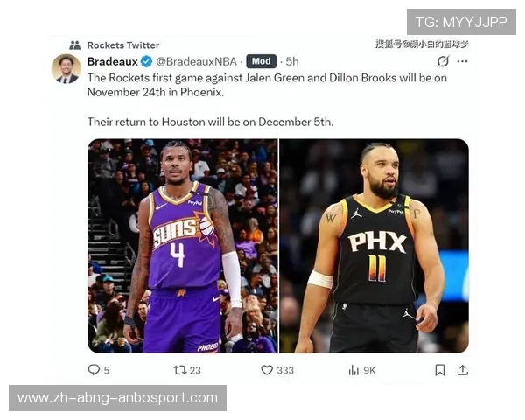This screenshot has width=525, height=420.
Task: Click the www.zh-abng-anbosport.com watermark link
Action: pyautogui.click(x=117, y=398)
